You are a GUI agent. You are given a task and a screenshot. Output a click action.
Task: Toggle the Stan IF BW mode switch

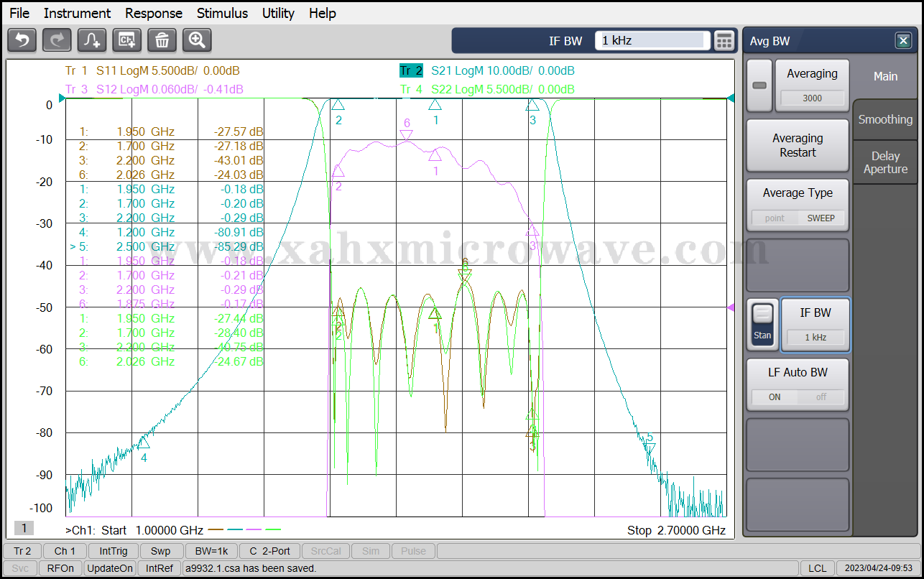(x=762, y=325)
